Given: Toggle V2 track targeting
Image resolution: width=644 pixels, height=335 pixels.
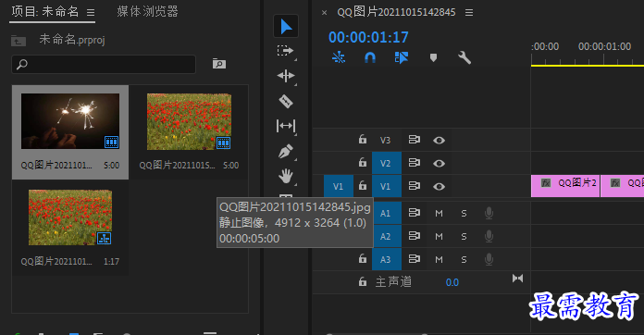Looking at the screenshot, I should pyautogui.click(x=387, y=163).
